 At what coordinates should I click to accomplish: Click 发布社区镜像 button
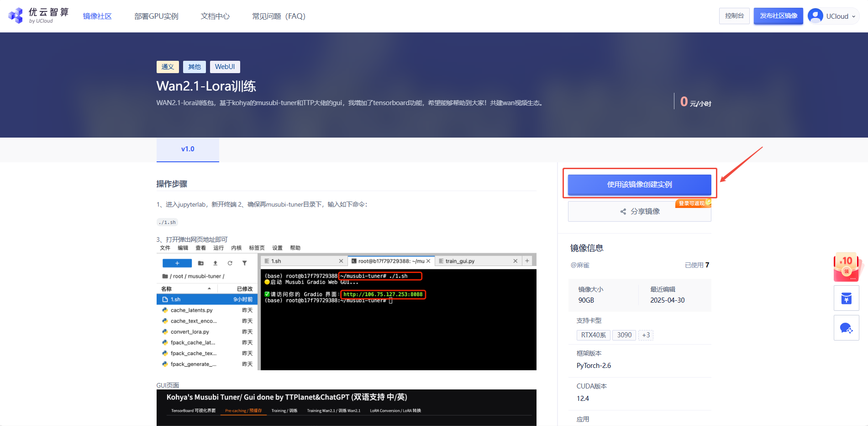tap(779, 16)
